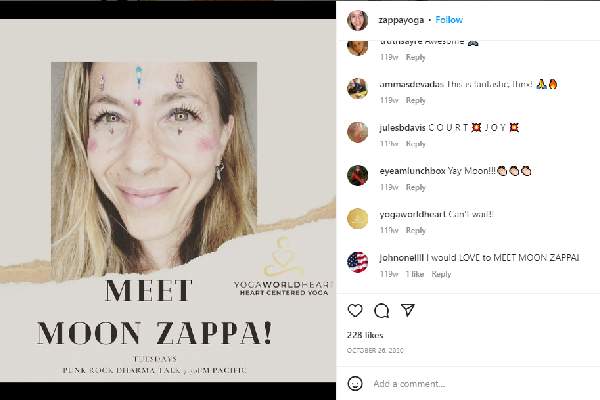View the 1 like on johnonelll comment
The image size is (600, 400).
pyautogui.click(x=413, y=274)
